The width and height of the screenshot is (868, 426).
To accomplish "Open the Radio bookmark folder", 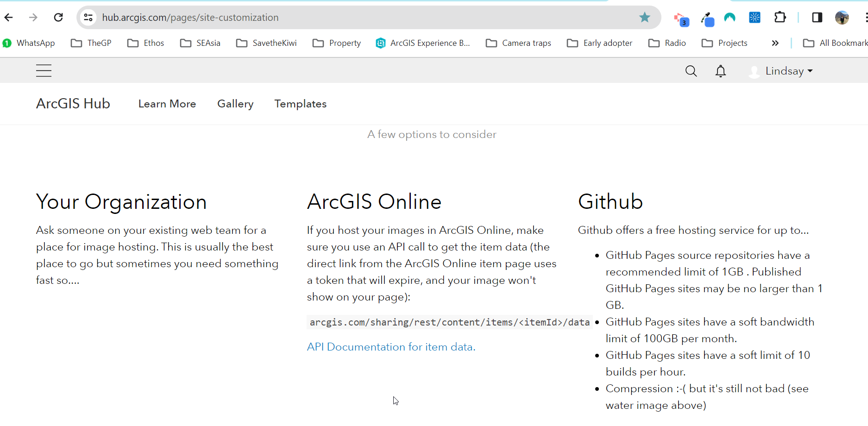I will click(x=667, y=43).
